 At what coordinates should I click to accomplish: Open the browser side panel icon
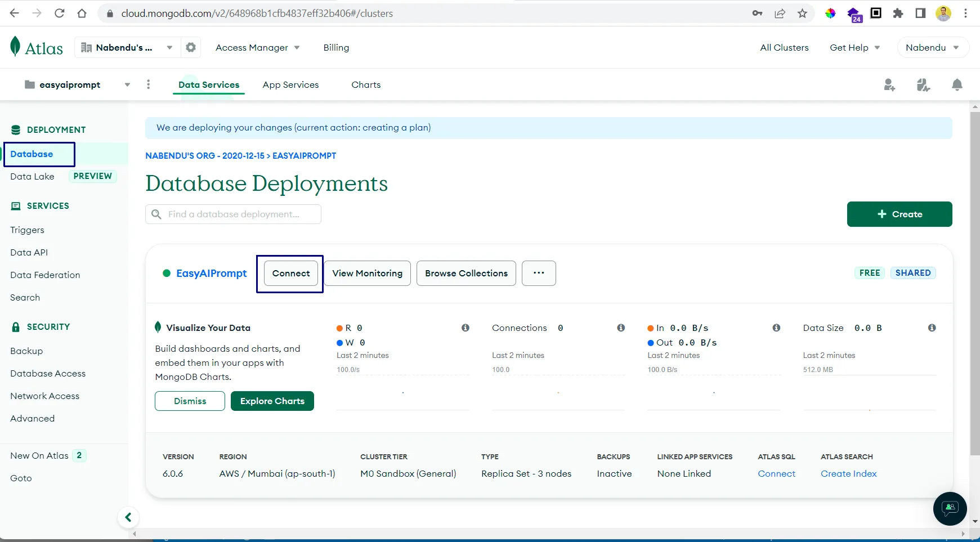[920, 13]
